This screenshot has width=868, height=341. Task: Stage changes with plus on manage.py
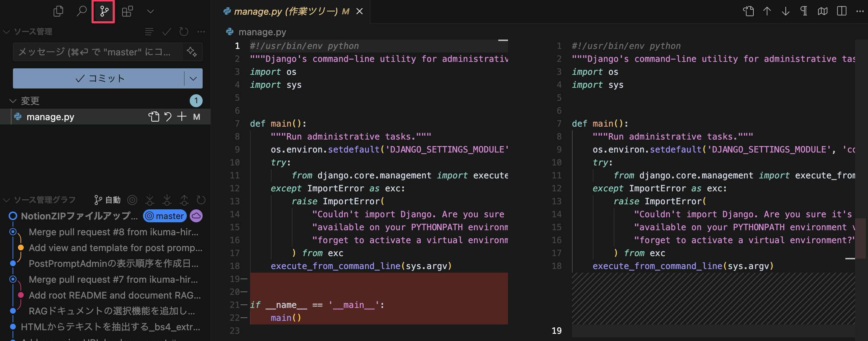tap(182, 117)
